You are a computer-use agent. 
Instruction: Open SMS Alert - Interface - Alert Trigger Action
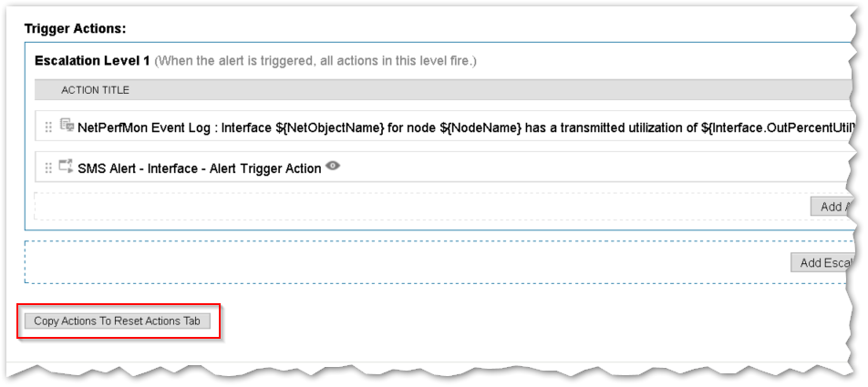(x=200, y=168)
